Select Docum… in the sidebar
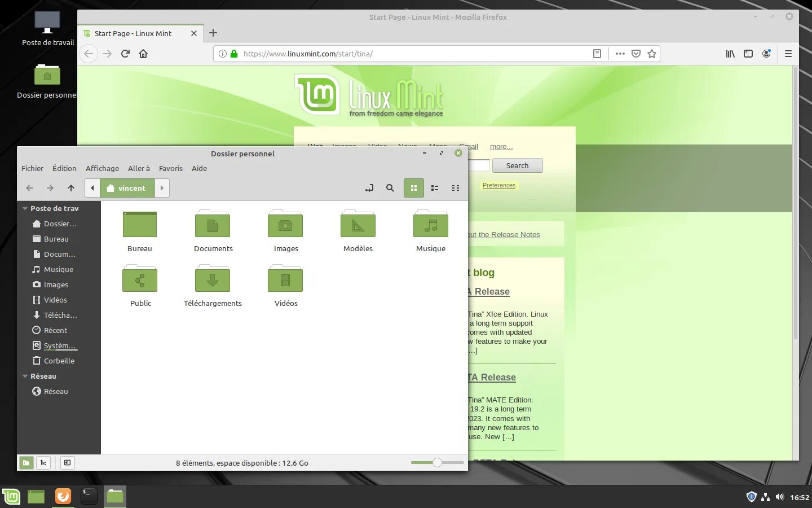Screen dimensions: 812x508 [x=59, y=254]
